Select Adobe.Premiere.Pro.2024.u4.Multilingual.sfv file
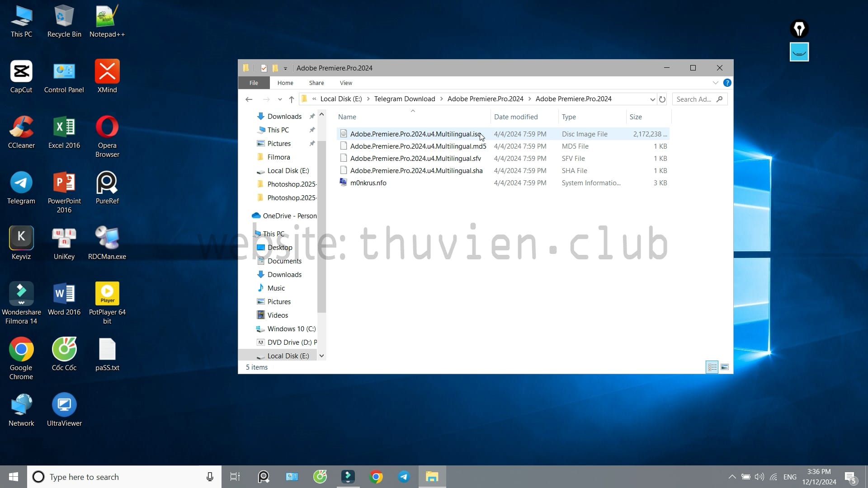 click(x=503, y=158)
